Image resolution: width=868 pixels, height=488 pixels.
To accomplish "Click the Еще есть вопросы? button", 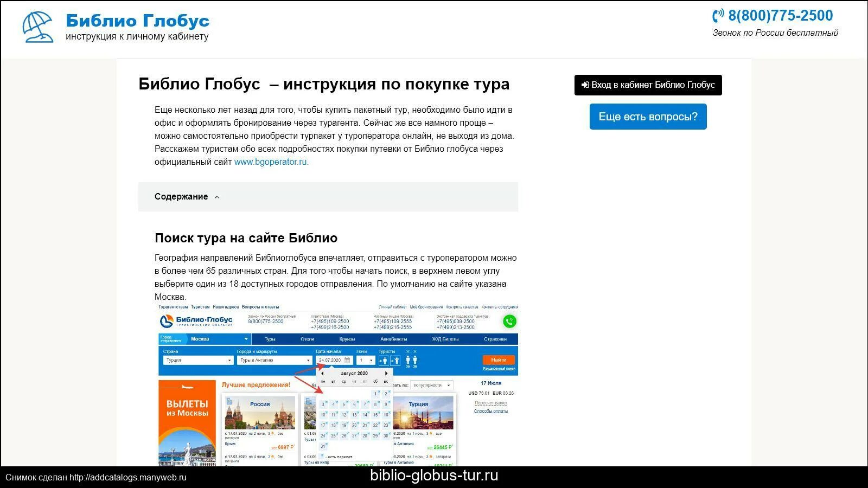I will pyautogui.click(x=648, y=117).
